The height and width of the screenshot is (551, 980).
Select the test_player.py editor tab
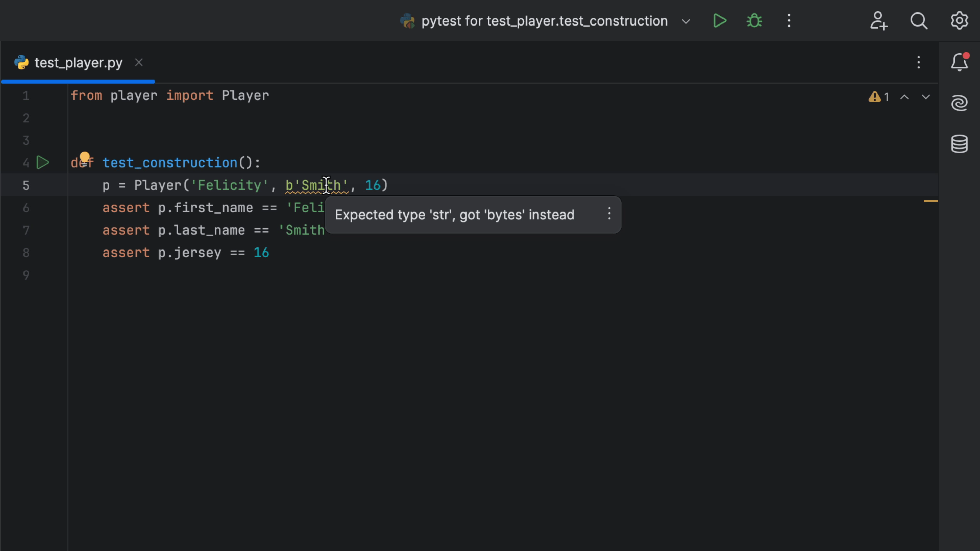coord(78,63)
